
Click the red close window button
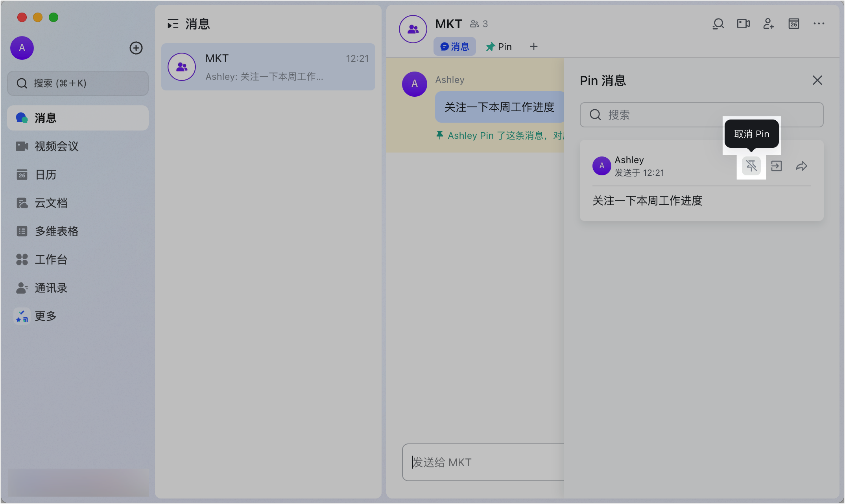22,17
